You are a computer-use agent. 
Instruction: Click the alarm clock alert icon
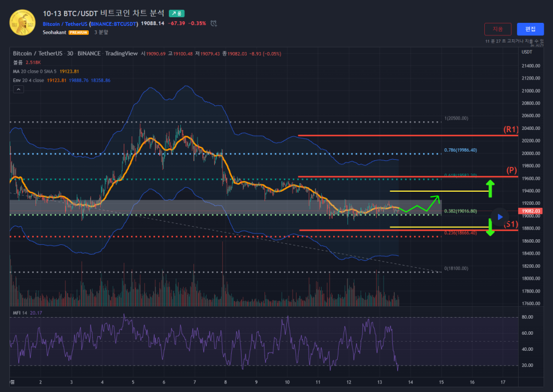tap(214, 23)
